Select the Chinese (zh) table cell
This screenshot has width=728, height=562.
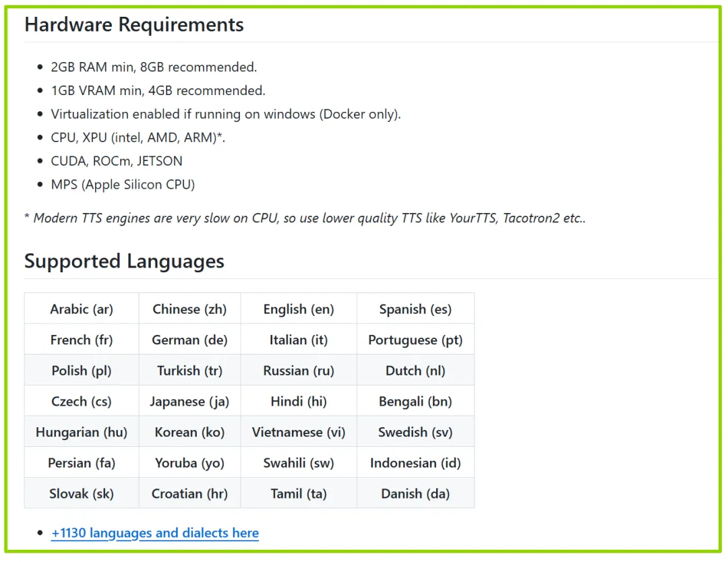pyautogui.click(x=189, y=309)
